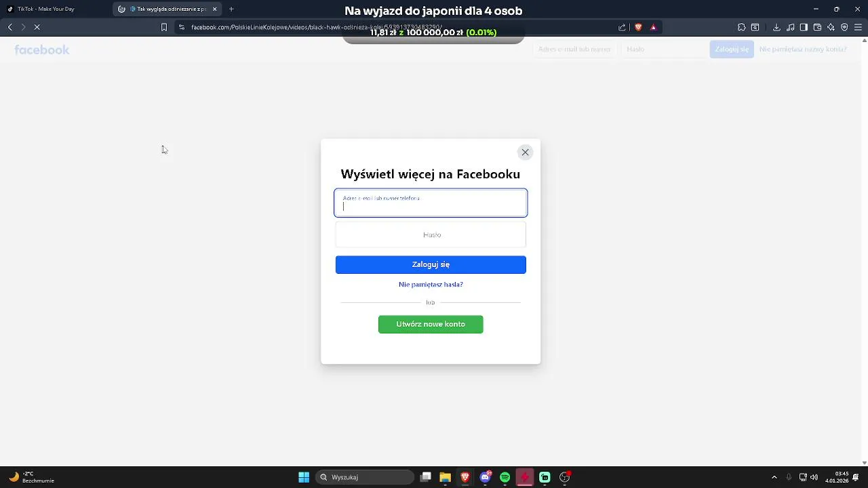Open the Brave Wallet icon
Viewport: 868px width, 488px height.
817,27
